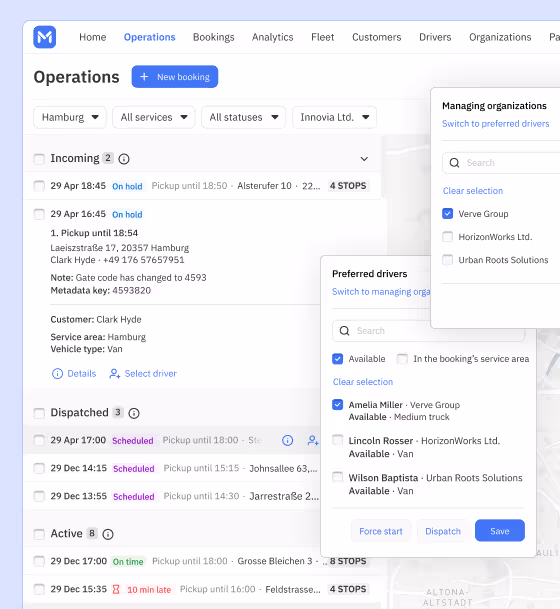Click the plus icon on New booking
Image resolution: width=560 pixels, height=609 pixels.
[x=144, y=77]
